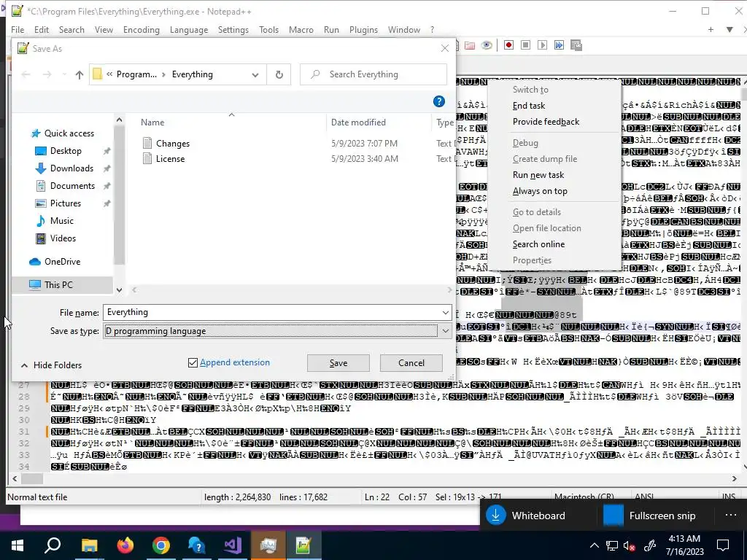Select the Changes text file
Screen dimensions: 747x560
[172, 144]
